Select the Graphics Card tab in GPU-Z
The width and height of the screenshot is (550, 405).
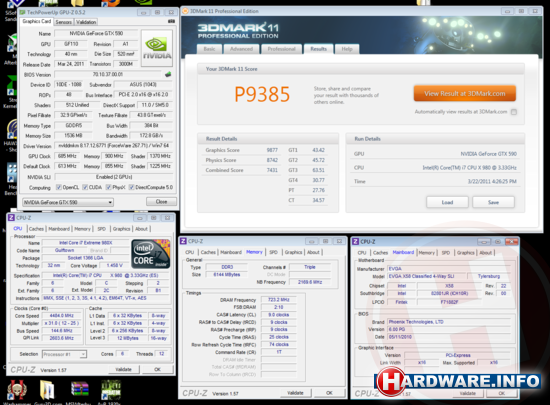point(36,21)
